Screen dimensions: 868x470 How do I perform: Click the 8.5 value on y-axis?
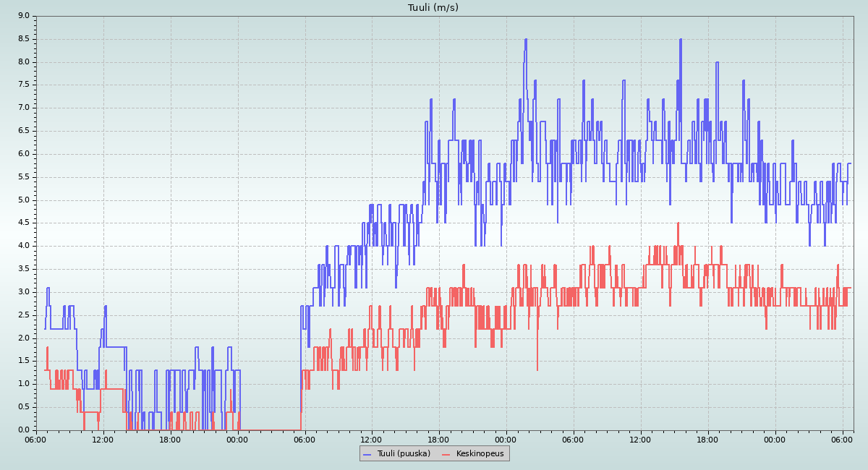pyautogui.click(x=23, y=39)
